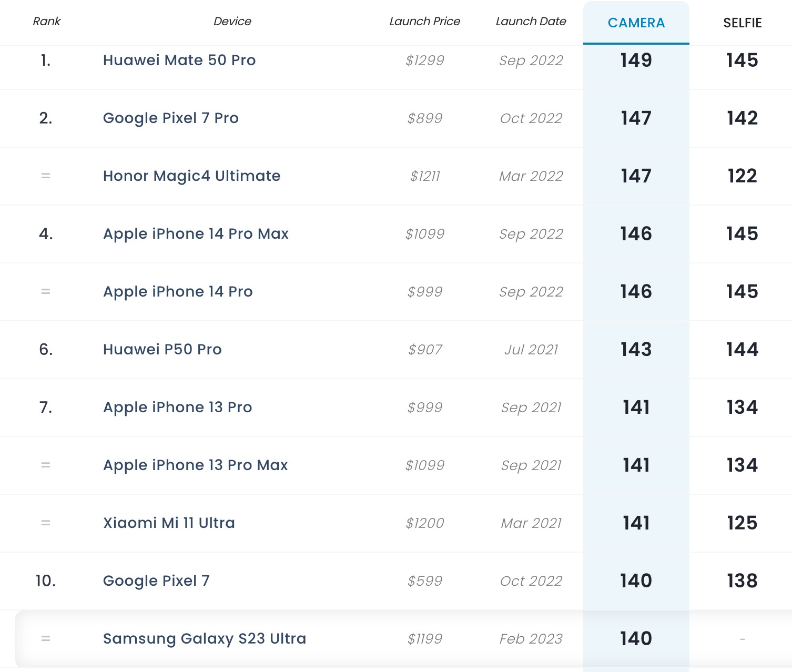792x672 pixels.
Task: Click the Feb 2023 launch date cell
Action: coord(531,638)
